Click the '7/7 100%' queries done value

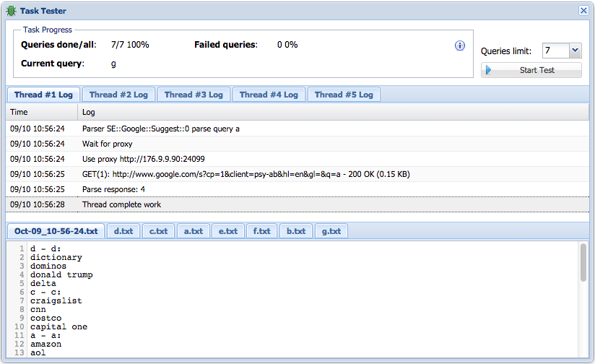(x=130, y=45)
